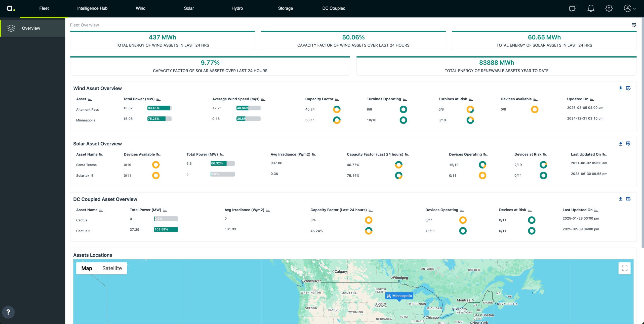Download the DC Coupled Asset Overview table
This screenshot has width=644, height=324.
tap(621, 199)
